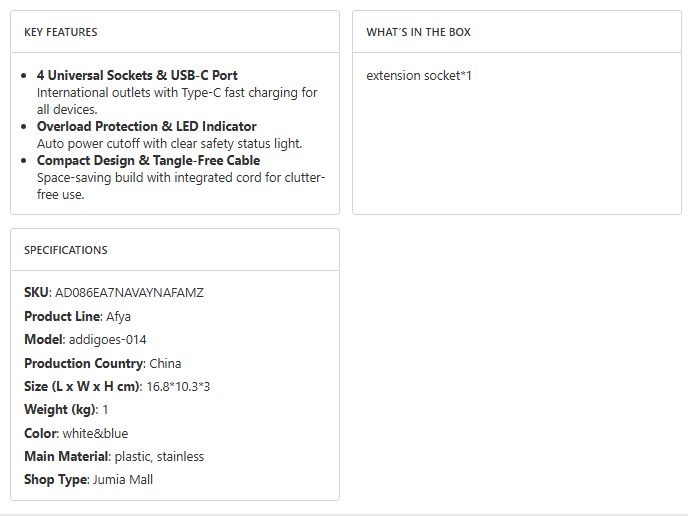Click the Production Country value 'China'
Image resolution: width=688 pixels, height=516 pixels.
click(166, 363)
